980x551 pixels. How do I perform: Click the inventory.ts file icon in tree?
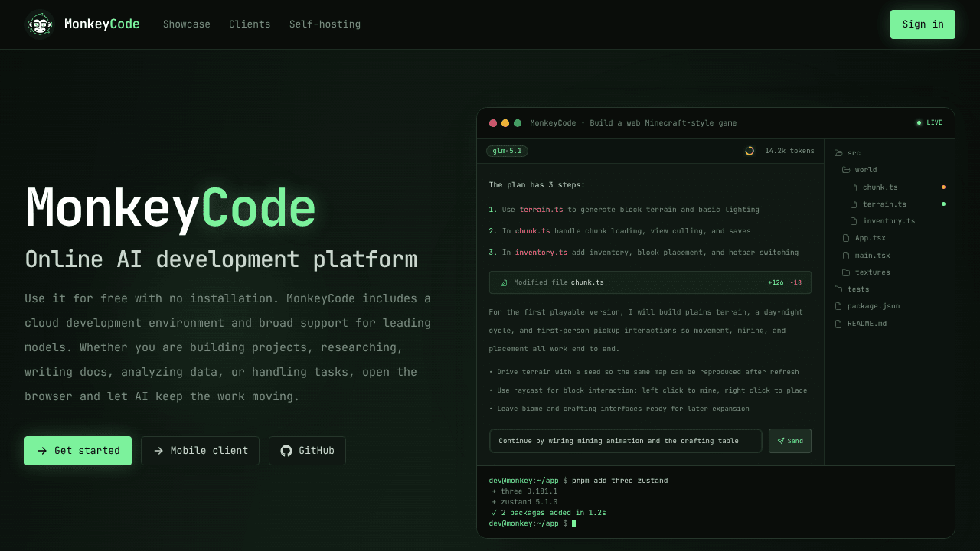(x=854, y=221)
